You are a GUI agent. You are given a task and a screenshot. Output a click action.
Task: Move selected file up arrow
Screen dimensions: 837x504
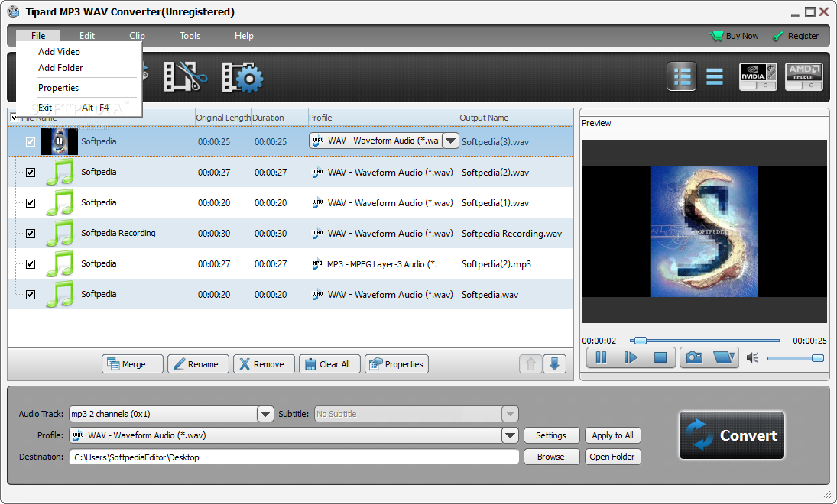point(530,363)
